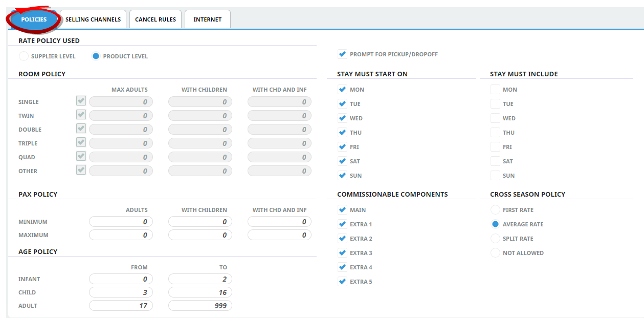Toggle the Single room policy checkbox
This screenshot has width=644, height=318.
coord(81,100)
